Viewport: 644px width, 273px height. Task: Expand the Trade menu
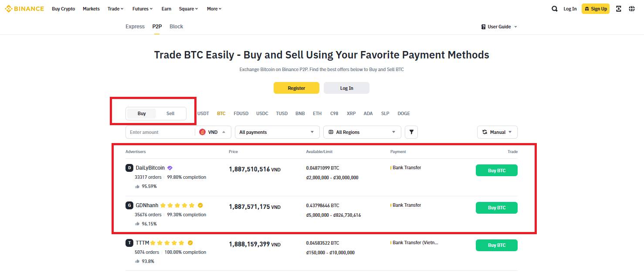[115, 9]
